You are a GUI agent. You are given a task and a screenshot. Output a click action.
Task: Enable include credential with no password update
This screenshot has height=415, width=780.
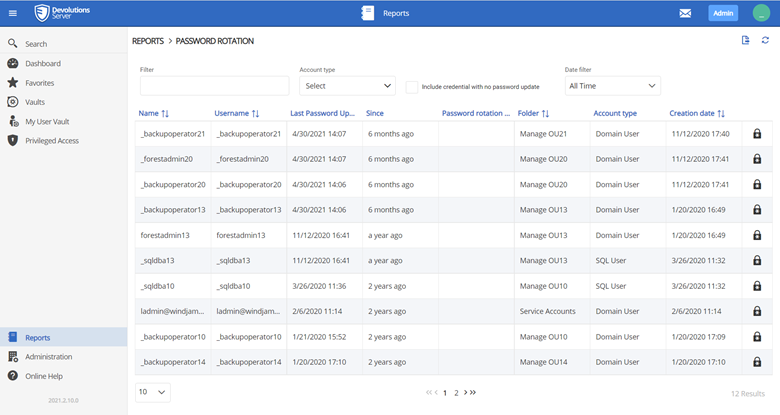pos(412,87)
